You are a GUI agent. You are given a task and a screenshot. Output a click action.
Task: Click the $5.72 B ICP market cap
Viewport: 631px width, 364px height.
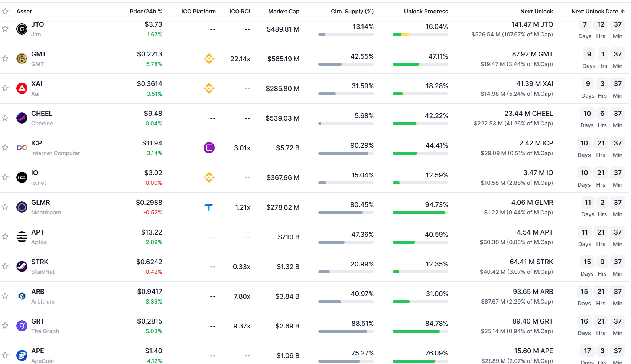click(288, 148)
